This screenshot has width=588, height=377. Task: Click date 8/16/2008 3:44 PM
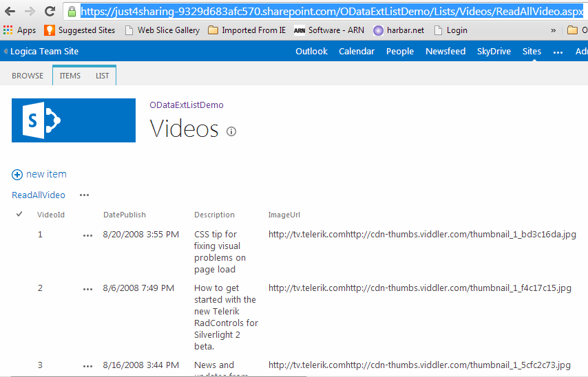[141, 365]
